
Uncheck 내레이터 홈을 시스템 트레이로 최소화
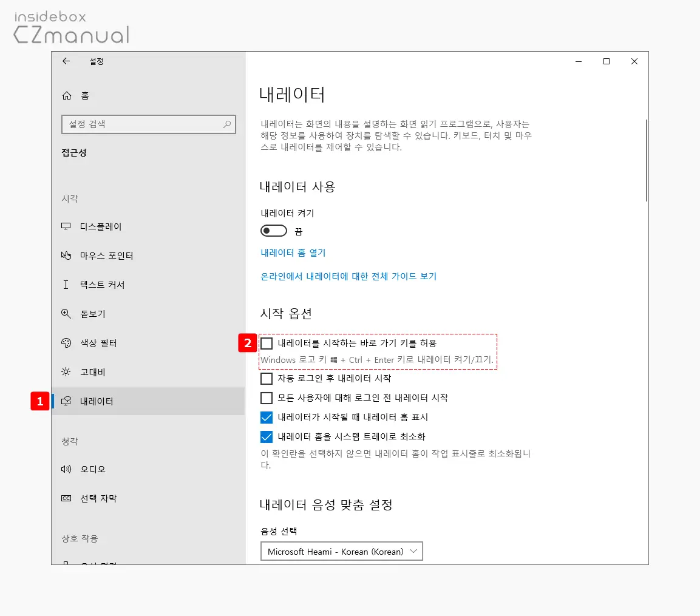[x=267, y=436]
